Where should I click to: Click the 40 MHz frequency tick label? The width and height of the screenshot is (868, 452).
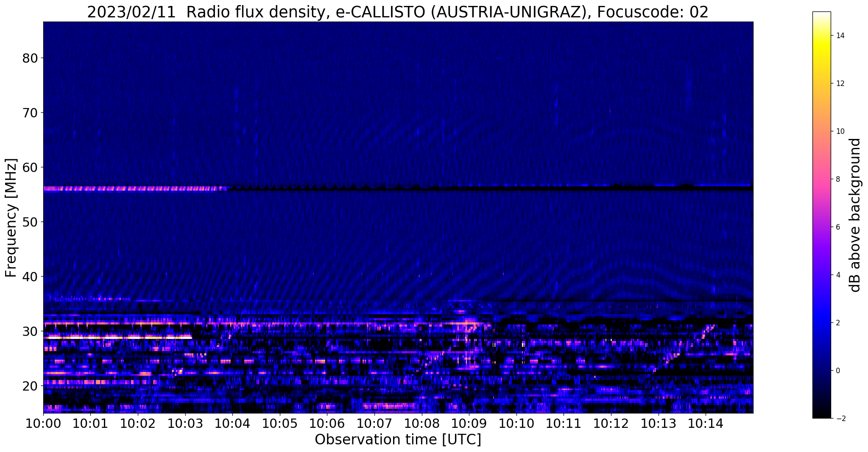coord(30,277)
